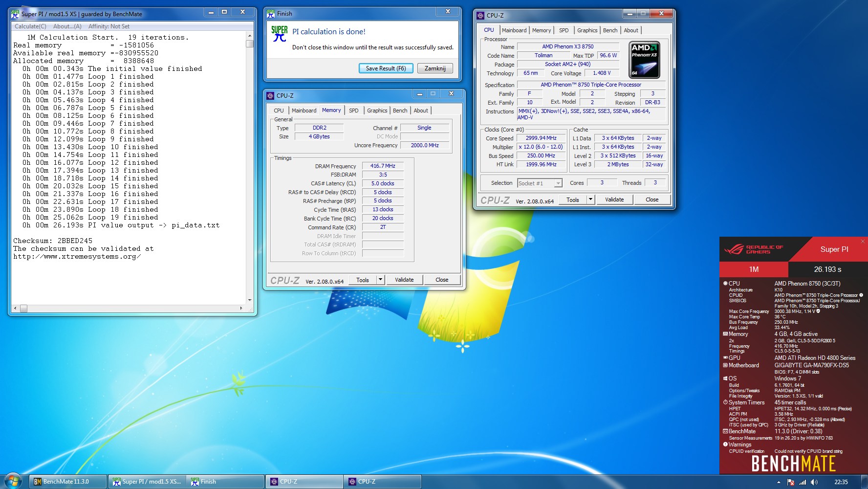The height and width of the screenshot is (489, 868).
Task: Click the Memory section icon in BenchMate
Action: (x=725, y=334)
